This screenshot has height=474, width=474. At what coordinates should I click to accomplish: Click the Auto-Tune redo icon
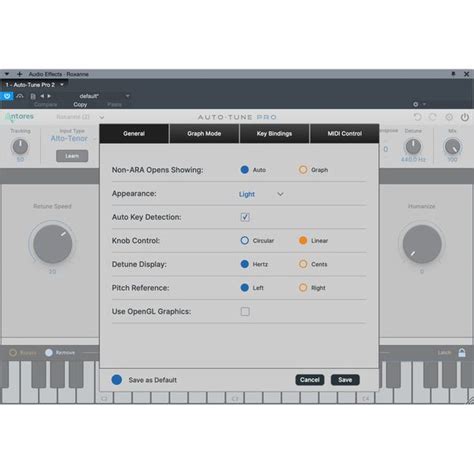(x=433, y=117)
